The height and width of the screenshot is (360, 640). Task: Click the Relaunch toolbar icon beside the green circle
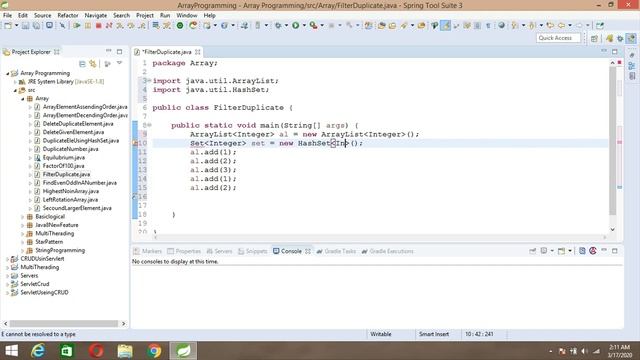click(x=193, y=25)
